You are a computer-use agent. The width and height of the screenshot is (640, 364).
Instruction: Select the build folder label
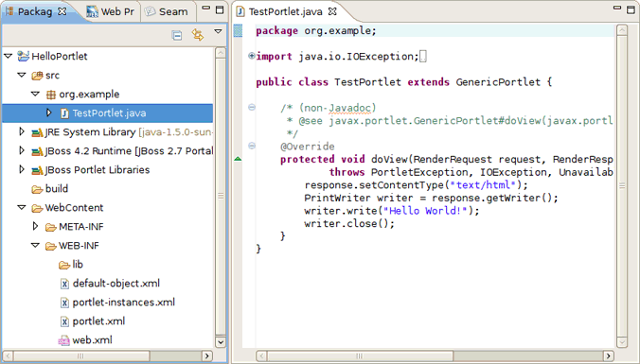tap(57, 189)
